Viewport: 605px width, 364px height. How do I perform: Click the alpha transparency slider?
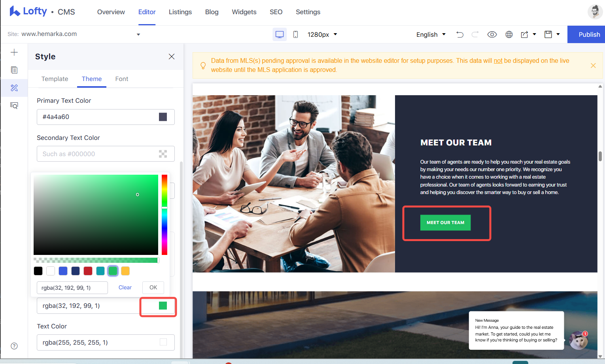(x=96, y=260)
